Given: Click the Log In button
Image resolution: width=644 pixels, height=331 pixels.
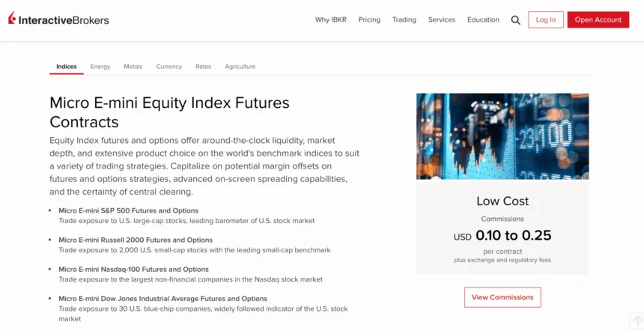Looking at the screenshot, I should (545, 20).
